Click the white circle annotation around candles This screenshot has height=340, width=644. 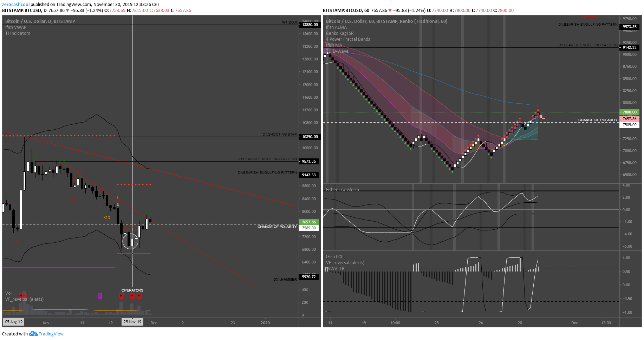click(x=130, y=241)
